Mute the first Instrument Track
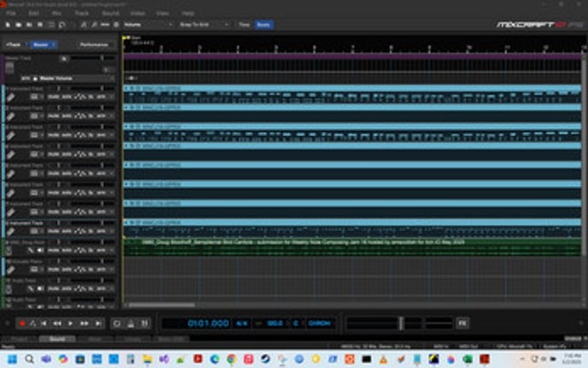The width and height of the screenshot is (588, 368). (53, 98)
